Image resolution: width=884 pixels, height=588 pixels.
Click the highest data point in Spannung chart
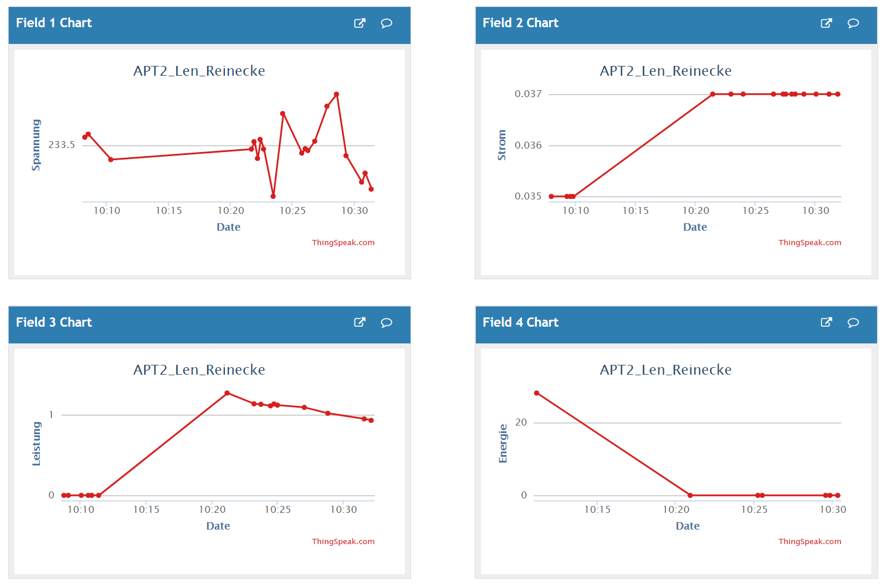click(x=336, y=94)
